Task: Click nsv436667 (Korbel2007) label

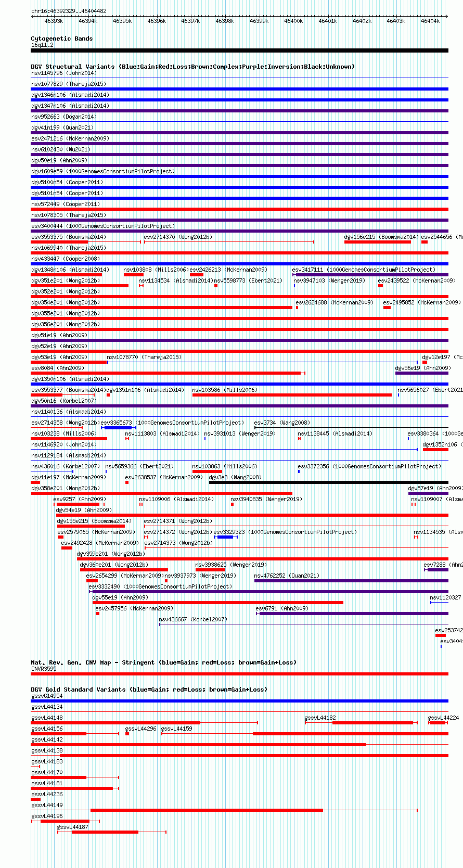Action: [193, 619]
